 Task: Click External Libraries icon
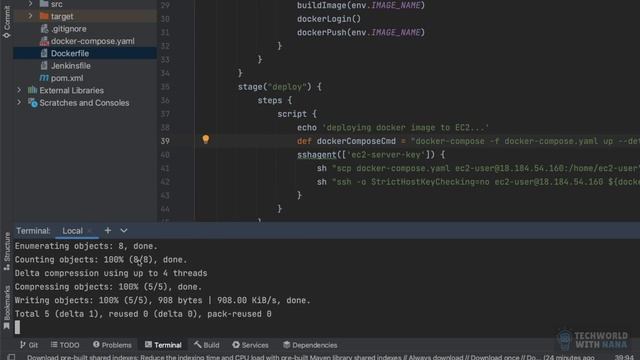coord(32,90)
